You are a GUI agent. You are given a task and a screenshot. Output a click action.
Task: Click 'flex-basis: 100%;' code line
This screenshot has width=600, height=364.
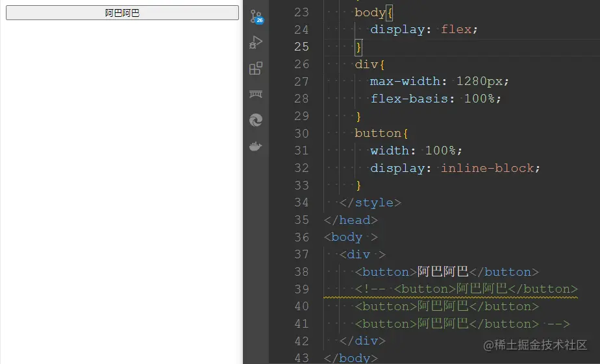(x=436, y=99)
